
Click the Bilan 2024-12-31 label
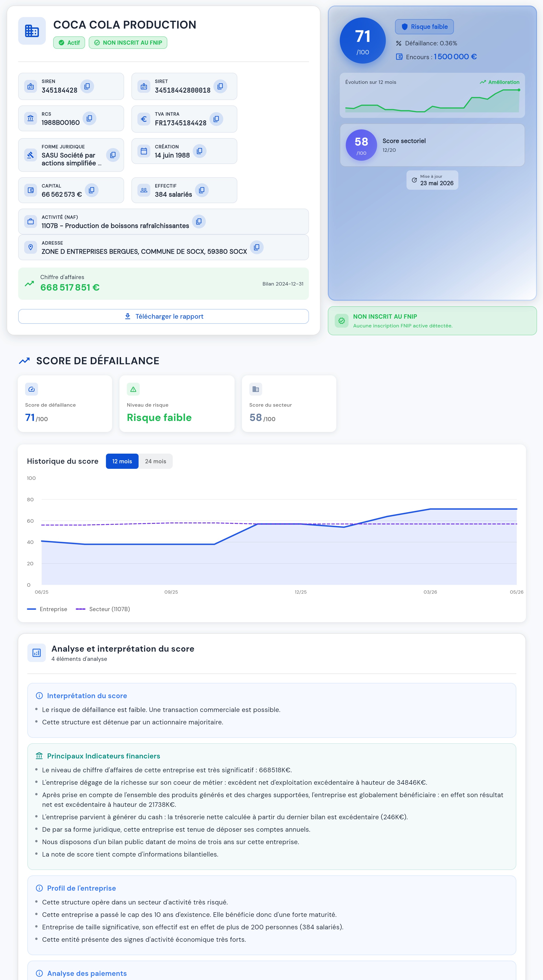(283, 284)
